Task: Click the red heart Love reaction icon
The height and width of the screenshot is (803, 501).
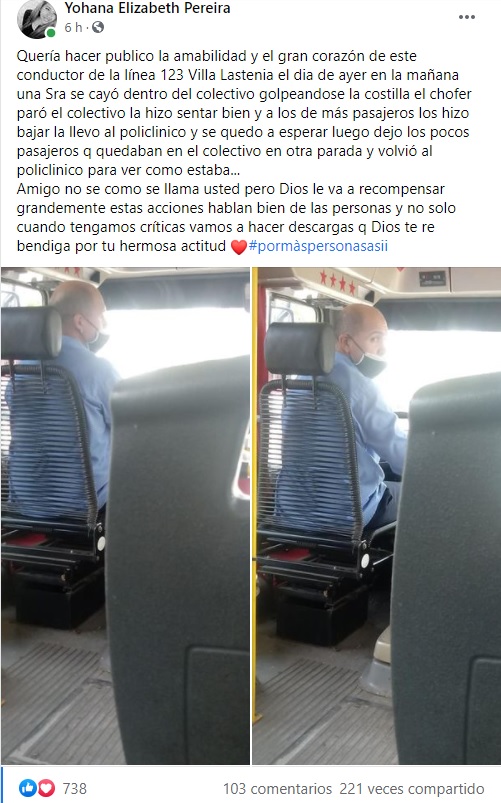Action: (x=46, y=788)
